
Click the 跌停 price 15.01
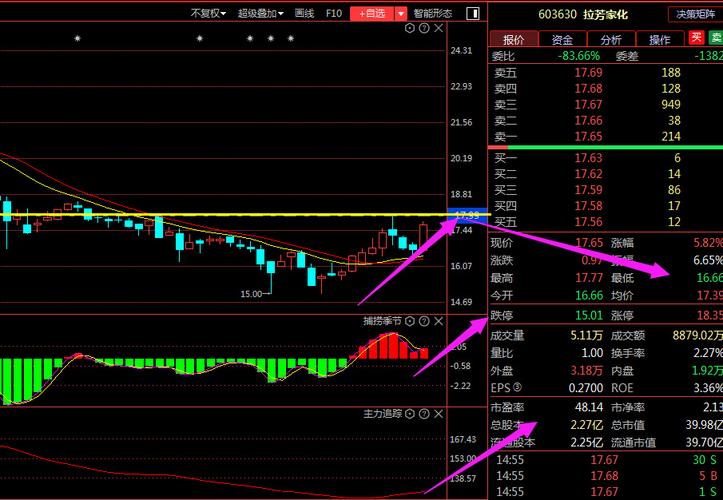click(x=589, y=315)
